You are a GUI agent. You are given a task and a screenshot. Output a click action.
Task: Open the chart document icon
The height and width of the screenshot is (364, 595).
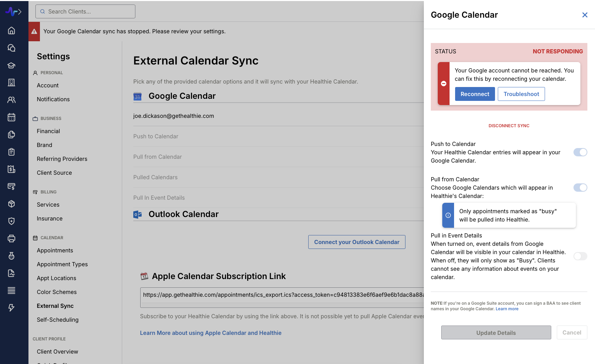click(x=11, y=273)
